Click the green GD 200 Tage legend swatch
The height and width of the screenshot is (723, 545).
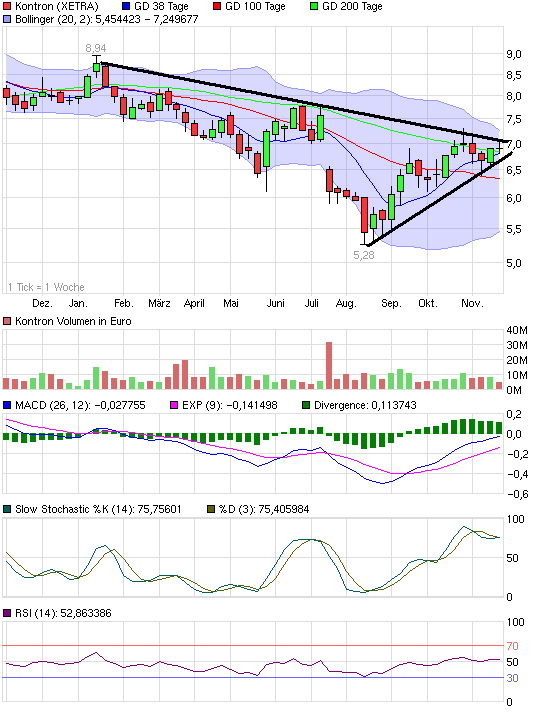pos(314,6)
